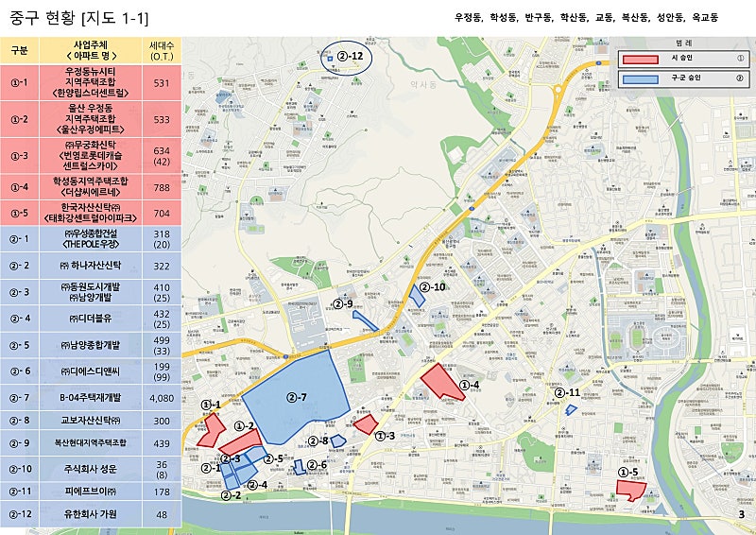Image resolution: width=756 pixels, height=535 pixels.
Task: Click the red polygon below the ①-5 label
Action: [630, 490]
